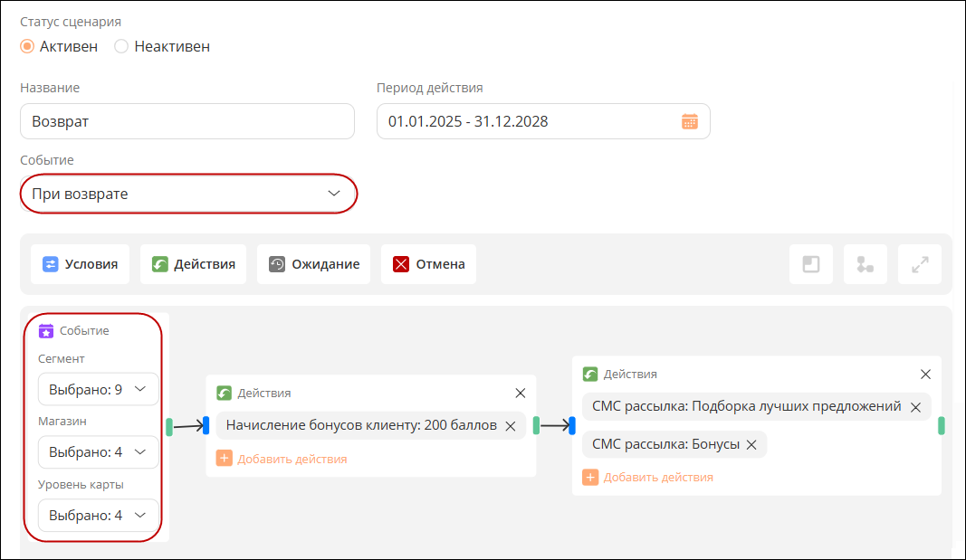The height and width of the screenshot is (560, 966).
Task: Click the minimap panel icon in toolbar
Action: [811, 264]
